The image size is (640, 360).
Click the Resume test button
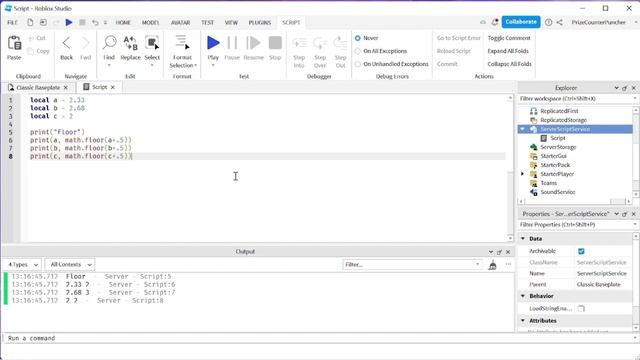click(x=253, y=42)
